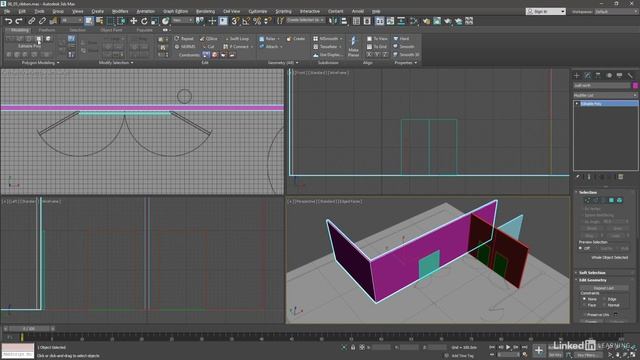The height and width of the screenshot is (360, 640).
Task: Open the Create panel plus icon
Action: click(x=577, y=76)
